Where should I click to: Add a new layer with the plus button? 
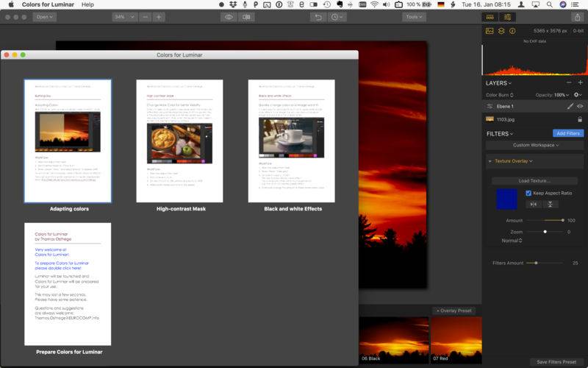coord(580,82)
